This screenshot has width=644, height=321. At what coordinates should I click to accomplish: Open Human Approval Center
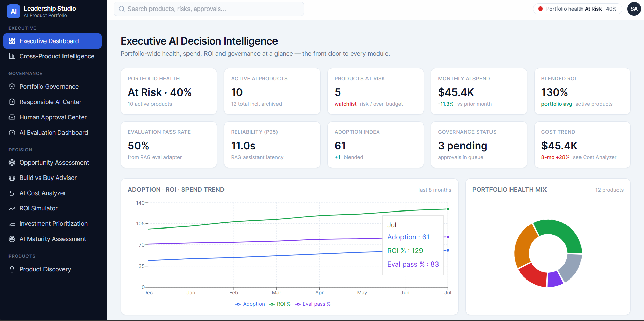pyautogui.click(x=52, y=117)
